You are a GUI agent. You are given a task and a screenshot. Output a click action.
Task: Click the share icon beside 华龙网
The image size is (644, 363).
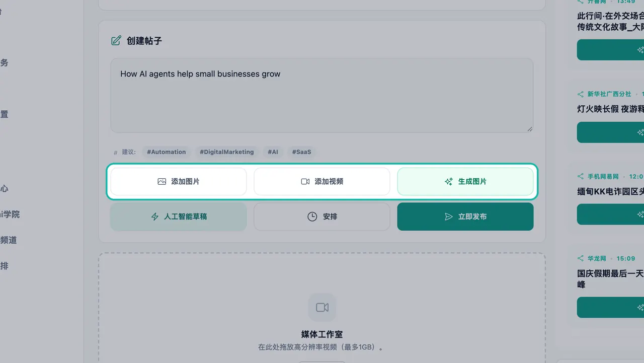[x=581, y=258]
